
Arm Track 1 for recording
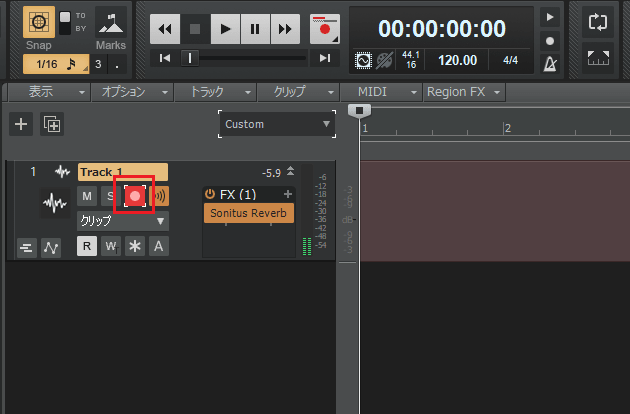tap(134, 196)
